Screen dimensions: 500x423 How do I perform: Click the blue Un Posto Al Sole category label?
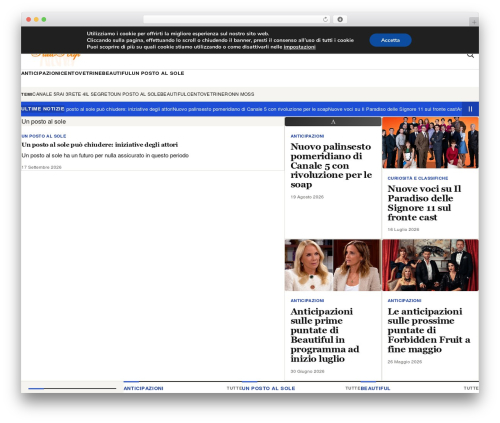[44, 136]
